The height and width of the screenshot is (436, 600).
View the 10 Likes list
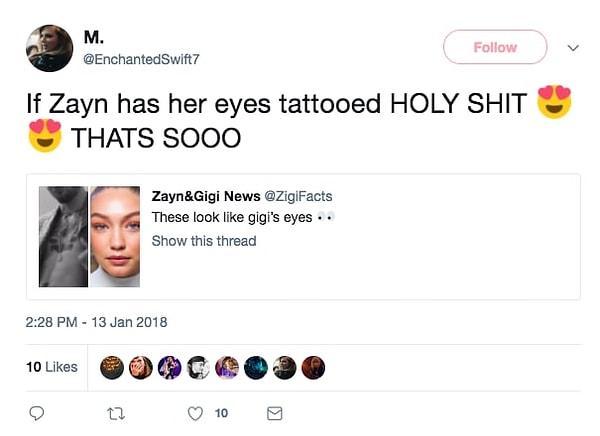[x=51, y=367]
